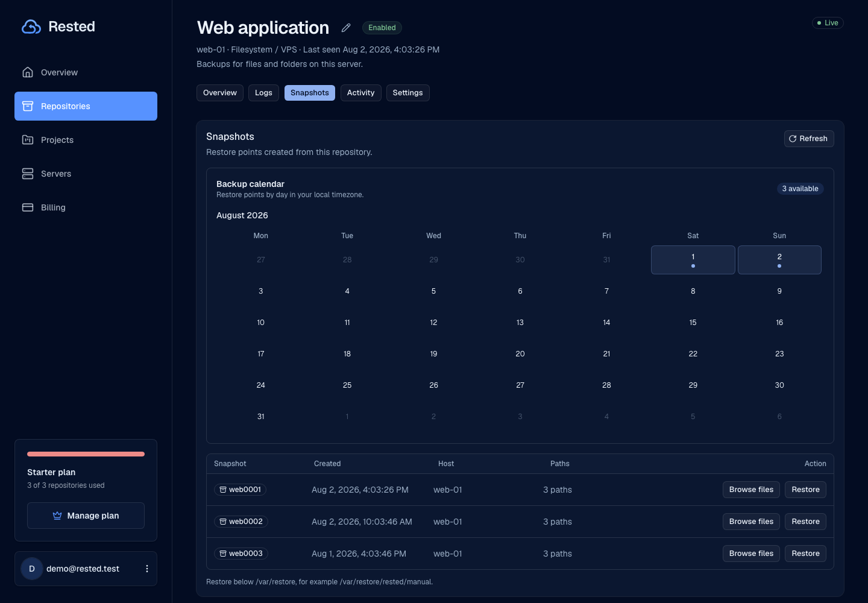Click the Servers stack icon in sidebar

point(28,174)
